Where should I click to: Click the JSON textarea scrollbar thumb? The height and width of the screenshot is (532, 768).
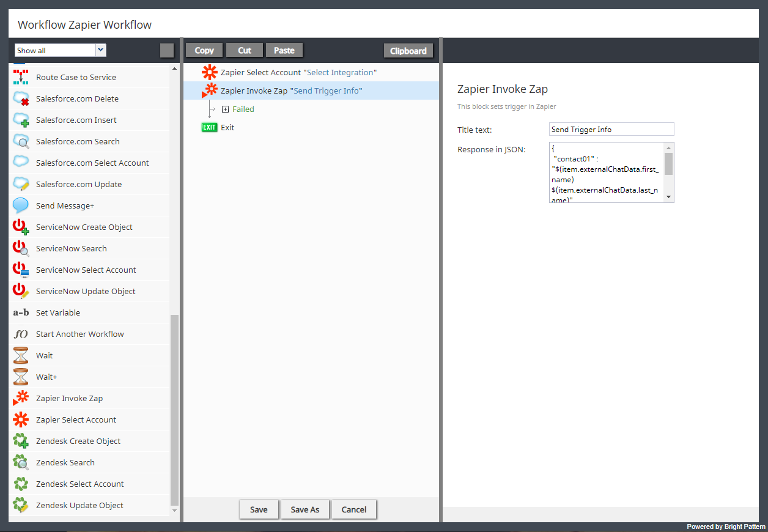(x=669, y=164)
